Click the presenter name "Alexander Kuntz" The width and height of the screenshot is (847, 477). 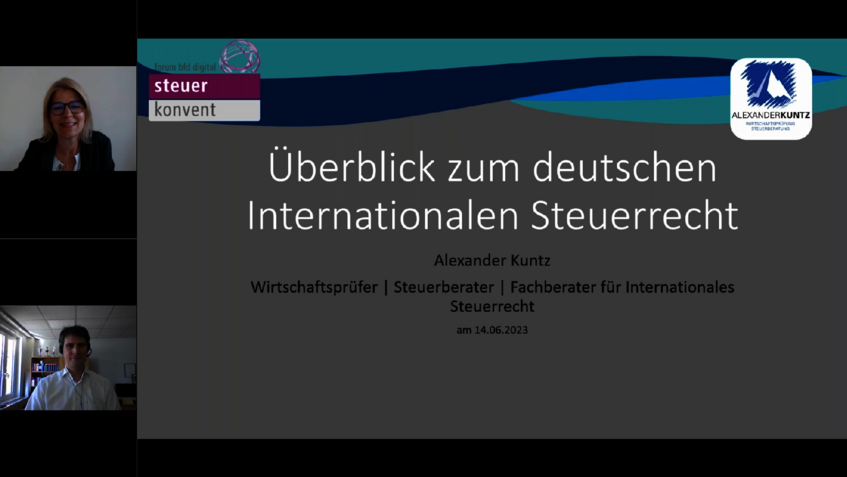(x=492, y=260)
